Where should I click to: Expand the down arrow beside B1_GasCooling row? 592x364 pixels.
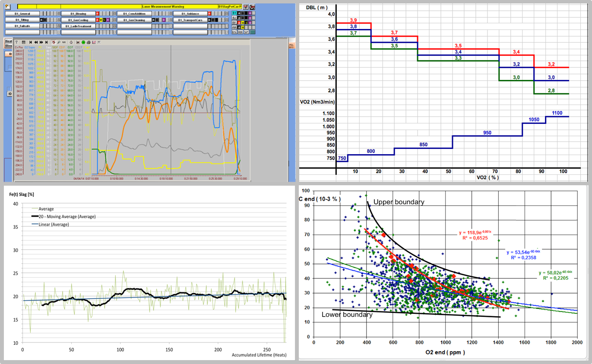click(x=115, y=20)
